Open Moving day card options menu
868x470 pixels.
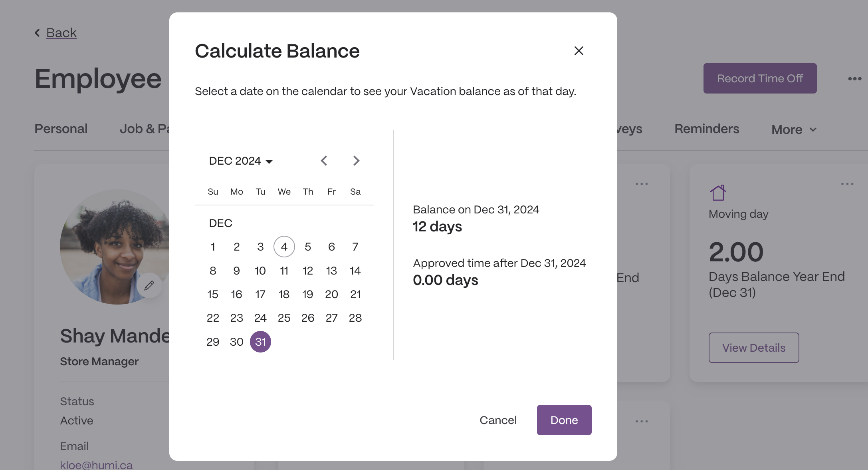coord(847,184)
